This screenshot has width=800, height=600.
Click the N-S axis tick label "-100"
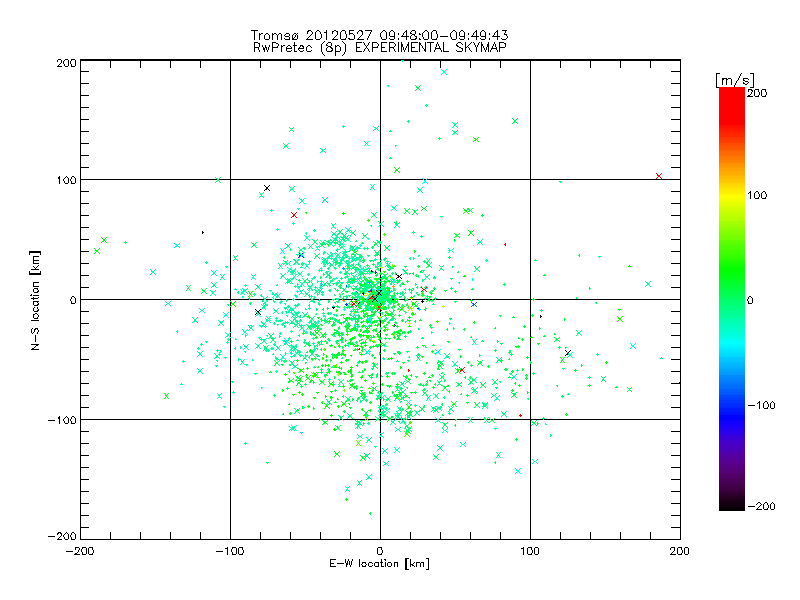pos(62,420)
